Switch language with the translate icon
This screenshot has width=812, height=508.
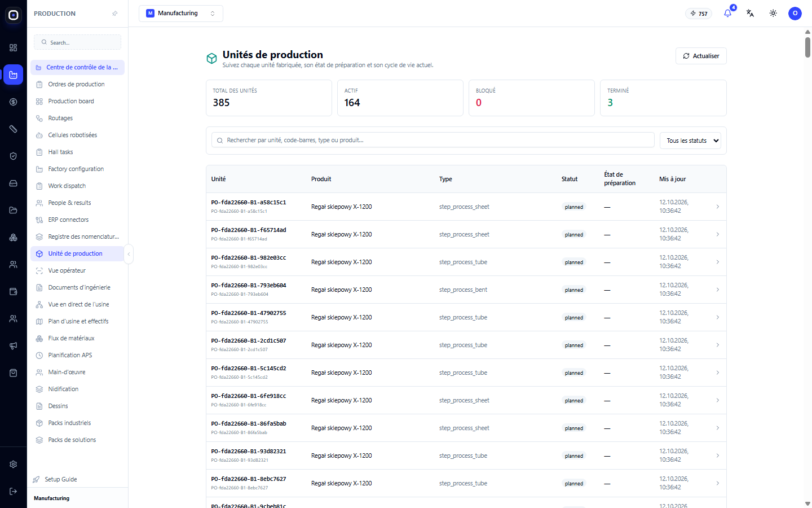(750, 13)
